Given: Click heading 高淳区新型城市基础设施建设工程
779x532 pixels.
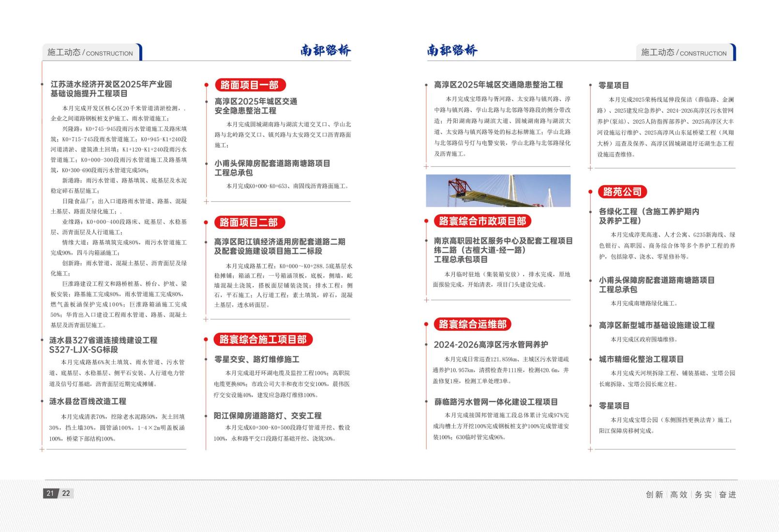Looking at the screenshot, I should [x=657, y=325].
